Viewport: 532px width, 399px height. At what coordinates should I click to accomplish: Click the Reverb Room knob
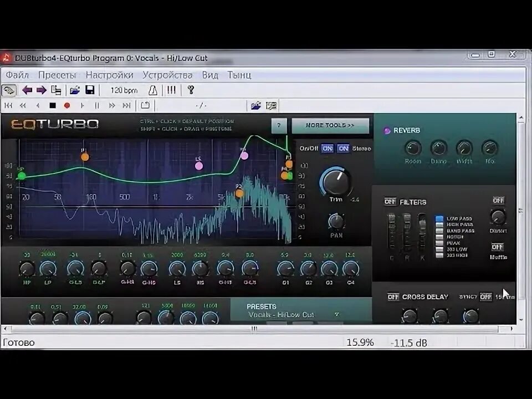click(413, 148)
